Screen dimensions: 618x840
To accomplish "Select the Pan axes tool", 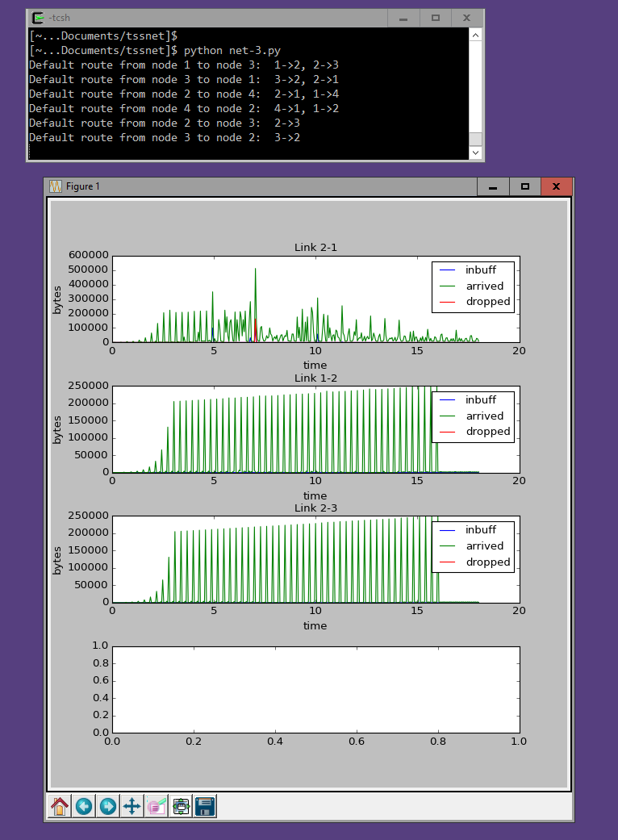I will [132, 806].
